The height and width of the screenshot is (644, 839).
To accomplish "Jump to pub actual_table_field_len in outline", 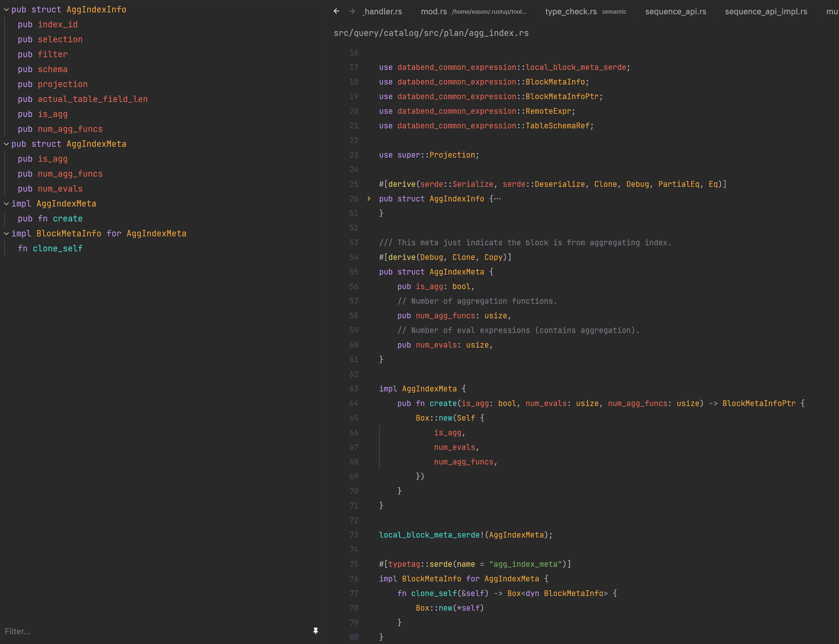I will [82, 99].
